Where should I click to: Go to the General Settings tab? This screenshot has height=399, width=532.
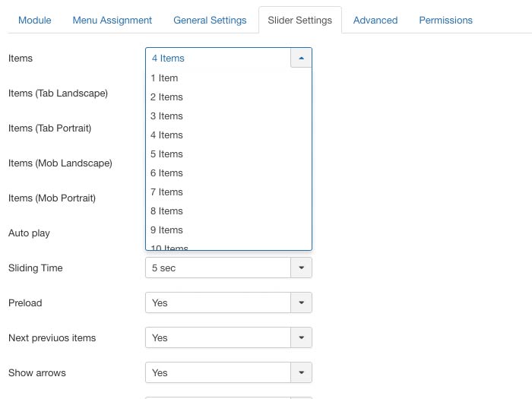click(210, 20)
